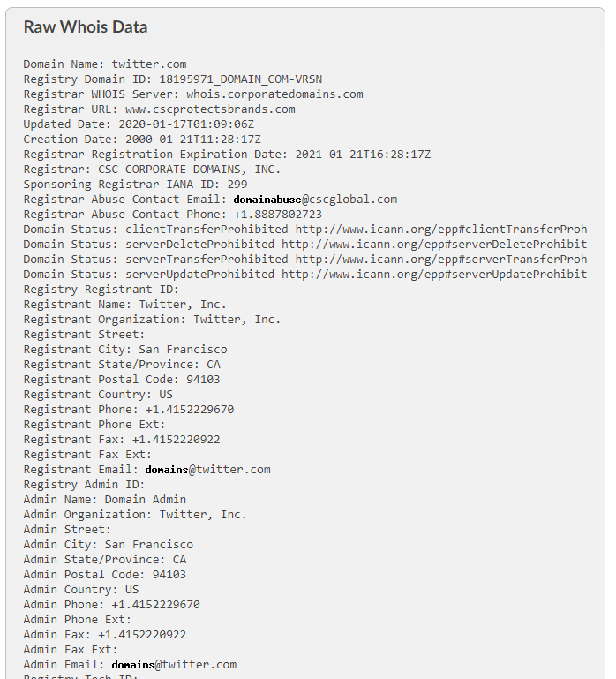Image resolution: width=616 pixels, height=679 pixels.
Task: Click the Admin Phone number line
Action: [112, 605]
